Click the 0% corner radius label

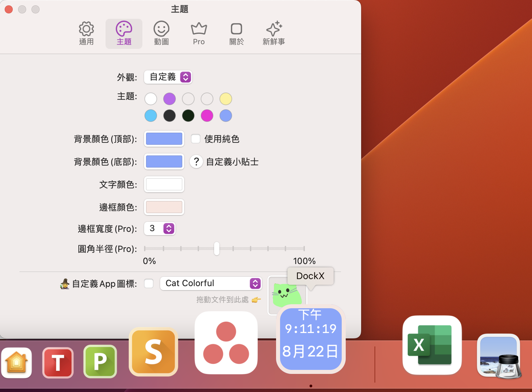point(149,261)
